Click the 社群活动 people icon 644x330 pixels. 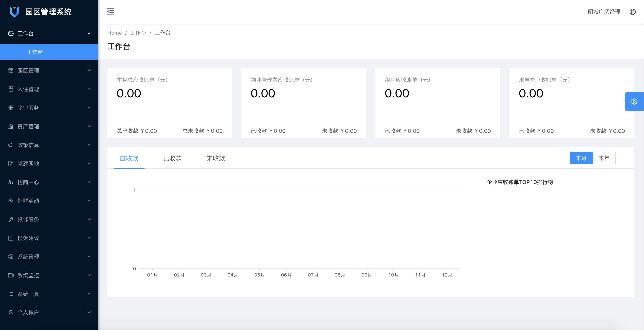pyautogui.click(x=11, y=201)
